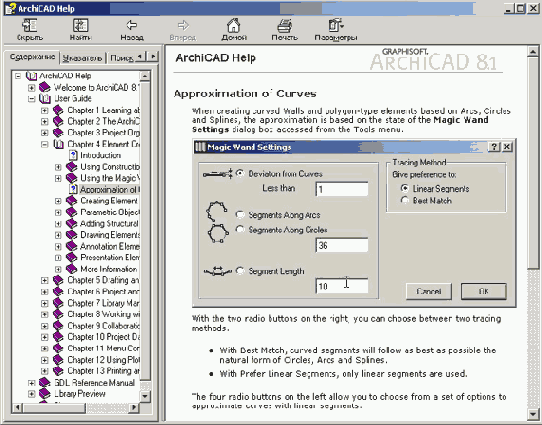Collapse the Chapter 4 Element Creation node
The height and width of the screenshot is (425, 542).
45,144
